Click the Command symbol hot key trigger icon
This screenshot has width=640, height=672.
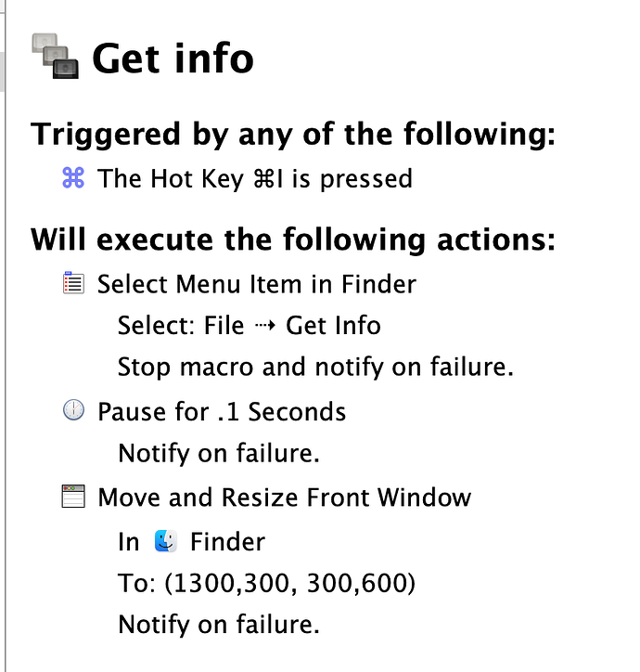[x=73, y=178]
